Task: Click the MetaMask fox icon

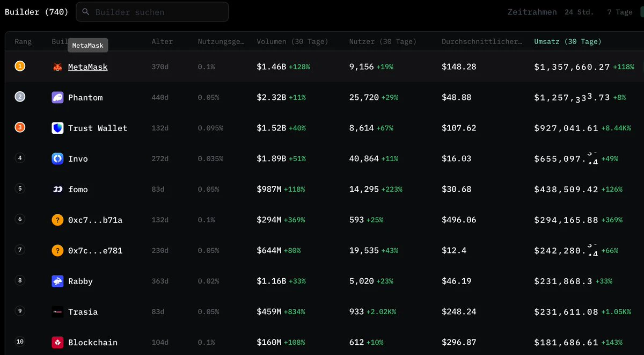Action: (x=57, y=67)
